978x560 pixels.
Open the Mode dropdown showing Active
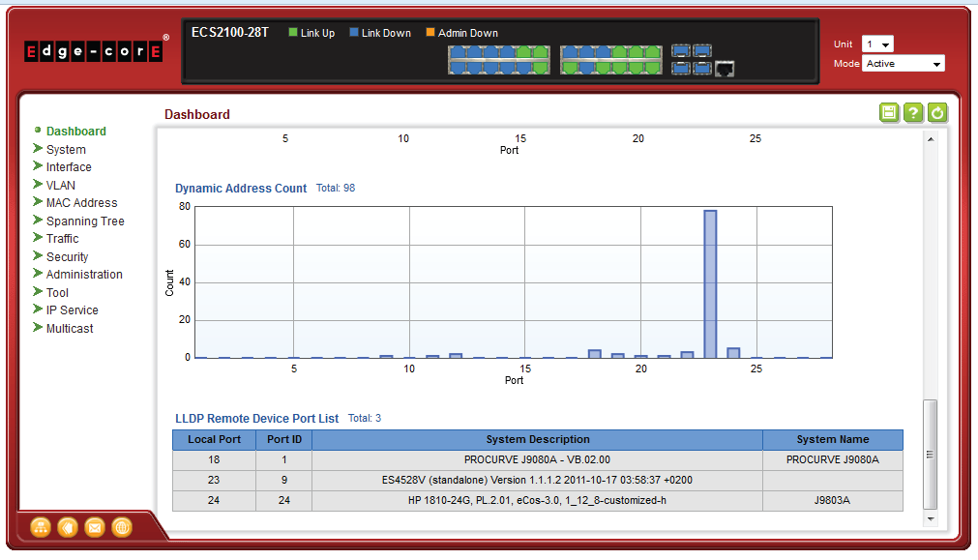904,64
